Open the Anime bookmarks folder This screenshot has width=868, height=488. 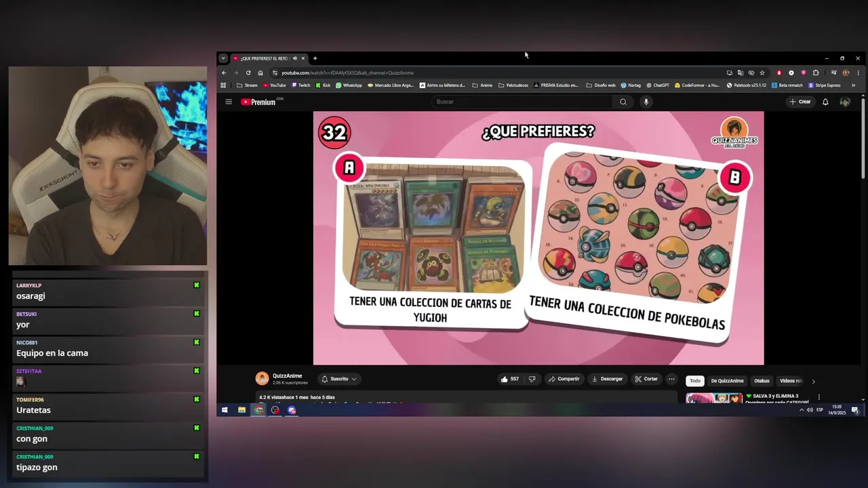click(x=481, y=85)
